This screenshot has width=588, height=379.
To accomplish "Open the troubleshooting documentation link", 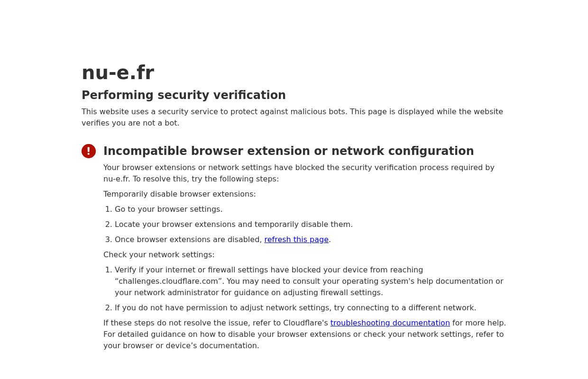I will pyautogui.click(x=390, y=323).
